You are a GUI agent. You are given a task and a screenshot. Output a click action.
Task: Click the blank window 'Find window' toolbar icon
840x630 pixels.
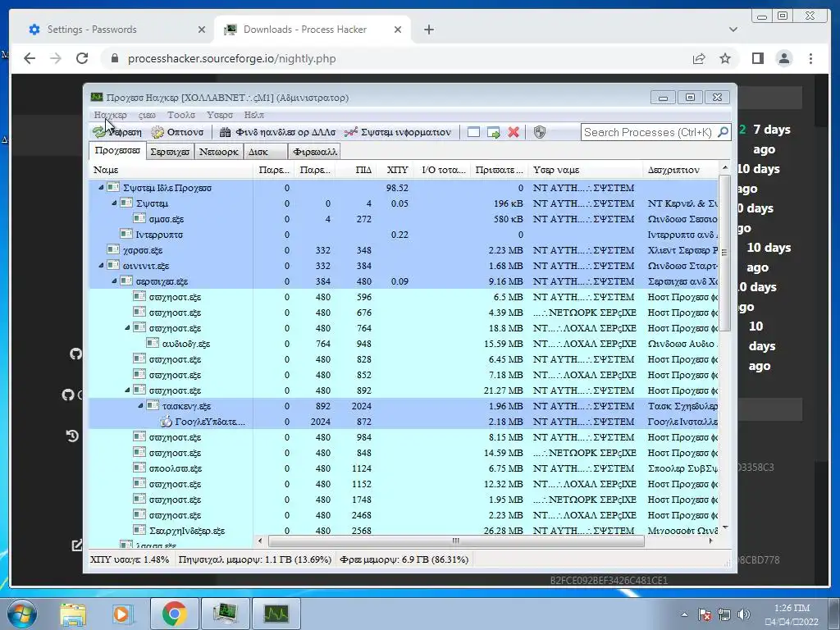click(x=473, y=132)
